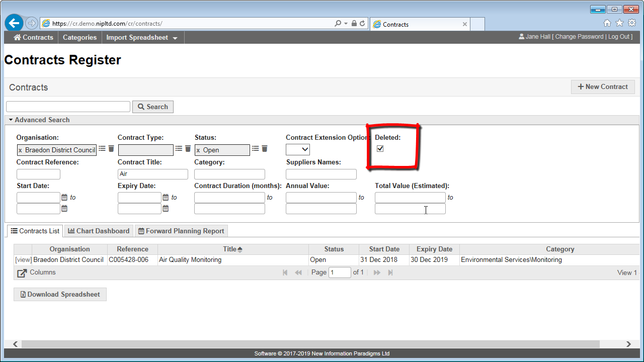644x362 pixels.
Task: Open the Contract Extension Option dropdown
Action: (x=298, y=149)
